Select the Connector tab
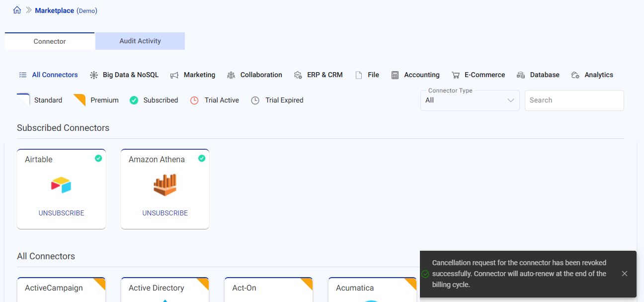Screen dimensions: 644x302 click(50, 41)
